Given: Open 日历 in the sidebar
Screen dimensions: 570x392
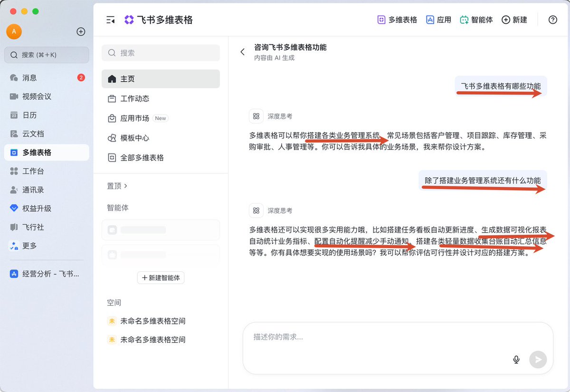Looking at the screenshot, I should click(x=47, y=115).
